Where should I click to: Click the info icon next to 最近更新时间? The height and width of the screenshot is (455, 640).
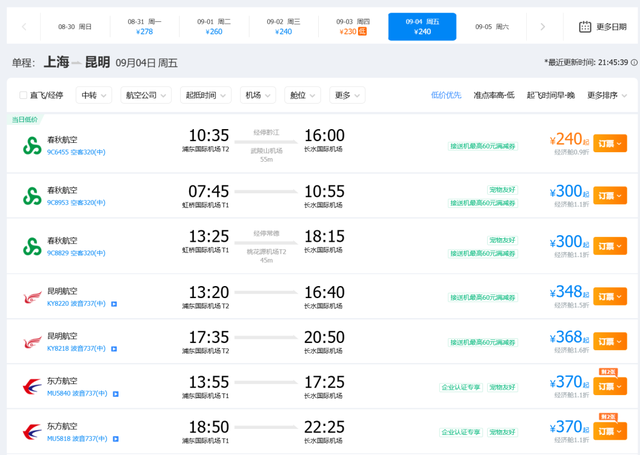click(x=634, y=62)
